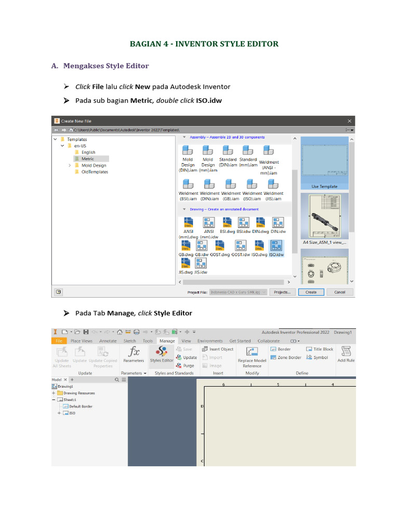Click the Create button
The height and width of the screenshot is (532, 399).
[x=311, y=292]
